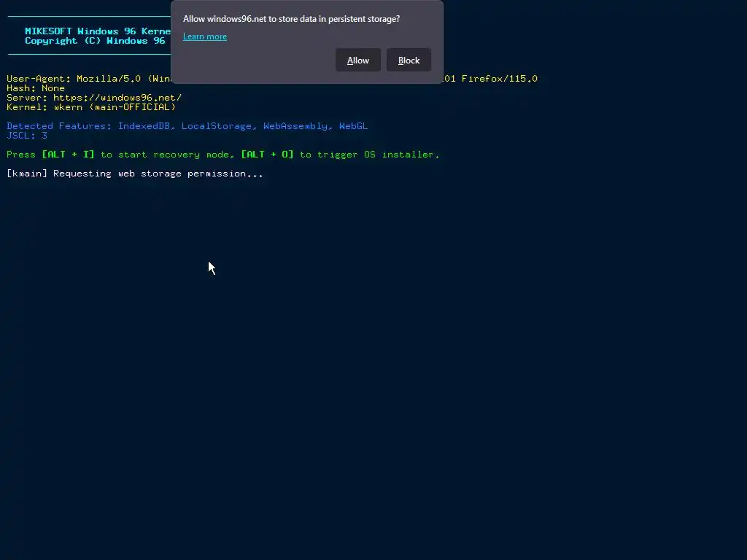
Task: Click the 'Server: https://windows96.net/' line
Action: (94, 98)
